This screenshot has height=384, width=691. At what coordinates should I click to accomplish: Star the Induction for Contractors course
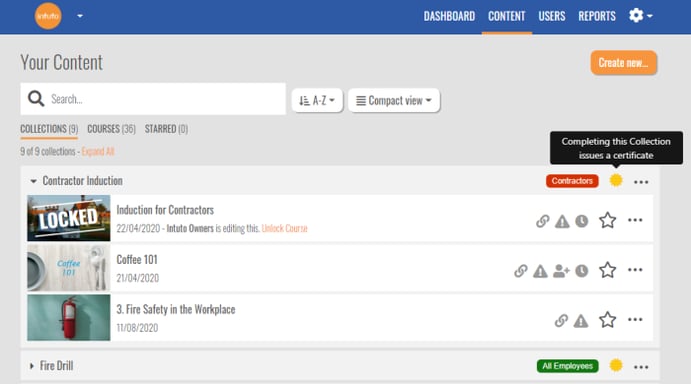(607, 220)
